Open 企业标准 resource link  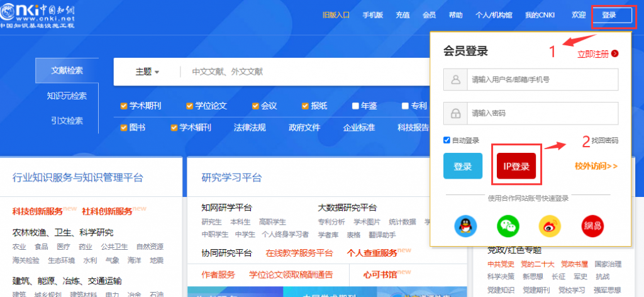point(359,128)
